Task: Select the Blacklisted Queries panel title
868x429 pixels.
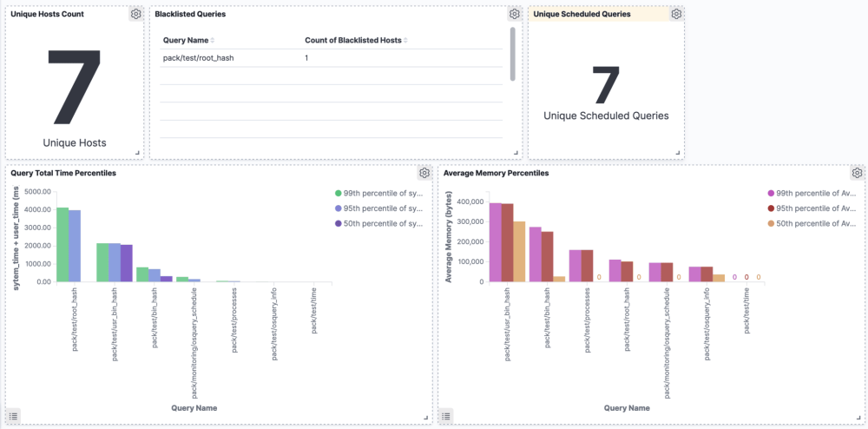Action: click(x=189, y=15)
